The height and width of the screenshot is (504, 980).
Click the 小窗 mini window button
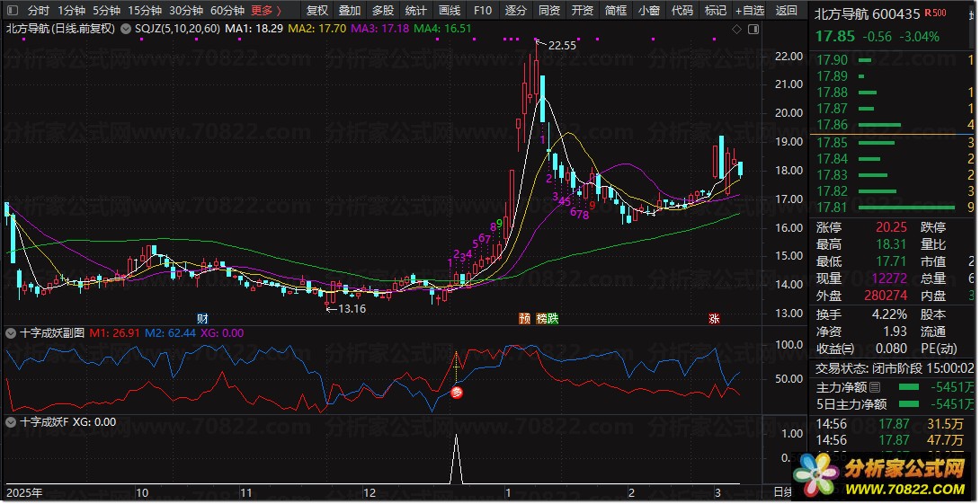pyautogui.click(x=649, y=10)
